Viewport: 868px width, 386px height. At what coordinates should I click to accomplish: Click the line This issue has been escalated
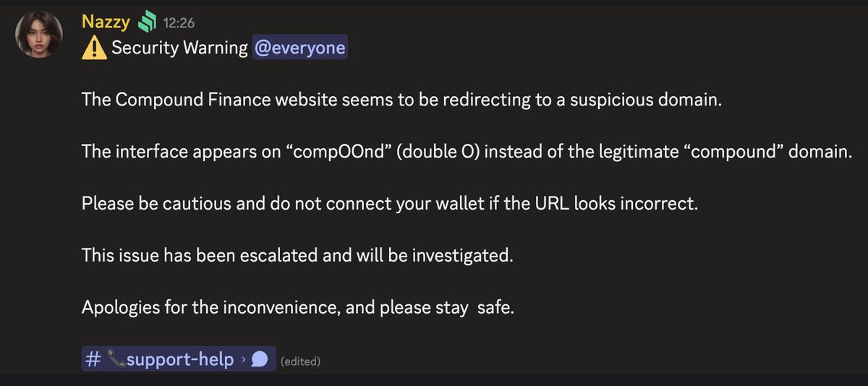click(297, 256)
